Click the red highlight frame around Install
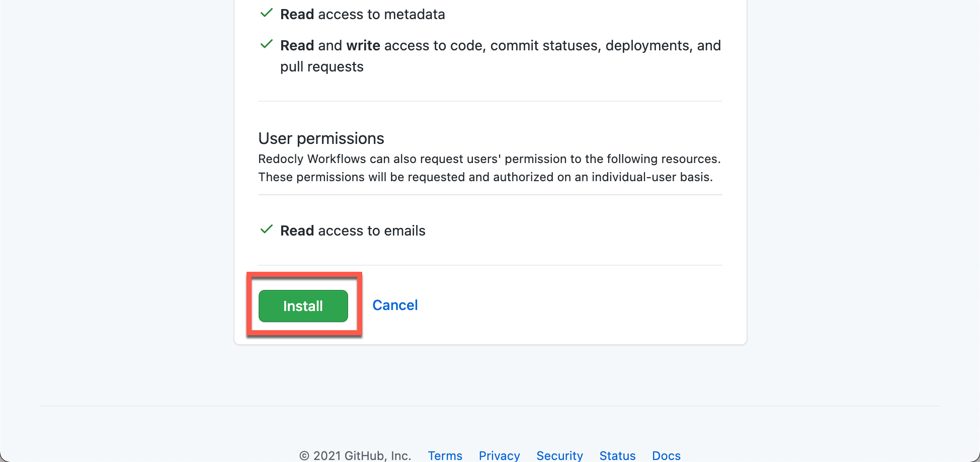This screenshot has width=980, height=462. [x=304, y=304]
